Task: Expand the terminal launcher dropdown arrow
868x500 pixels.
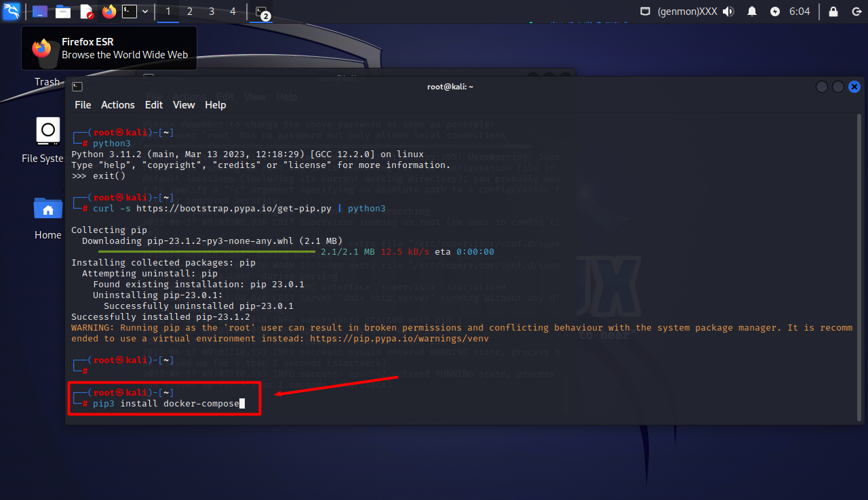Action: click(x=145, y=12)
